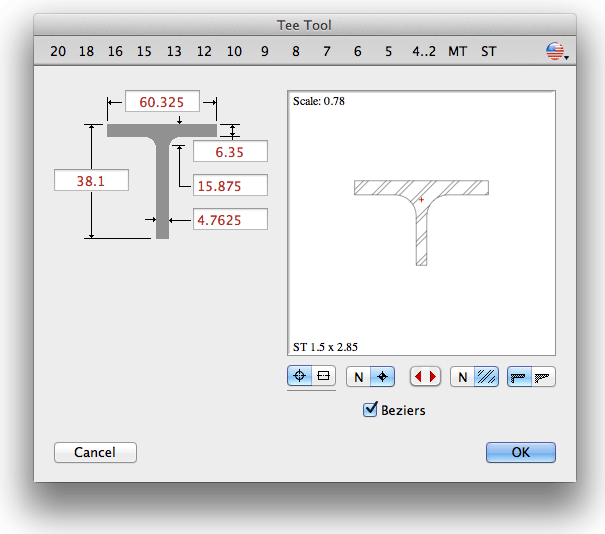Open the 6 size menu
The width and height of the screenshot is (605, 534).
[358, 51]
